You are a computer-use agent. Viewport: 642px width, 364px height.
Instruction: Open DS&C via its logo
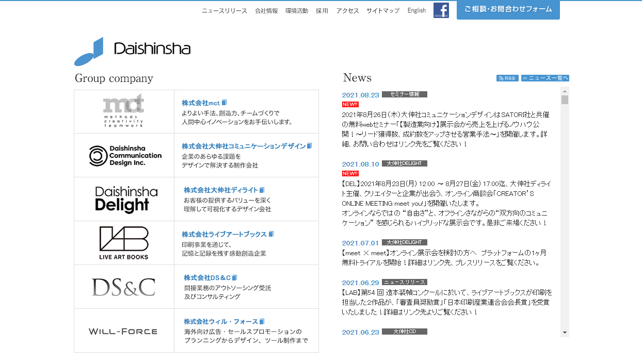click(123, 286)
